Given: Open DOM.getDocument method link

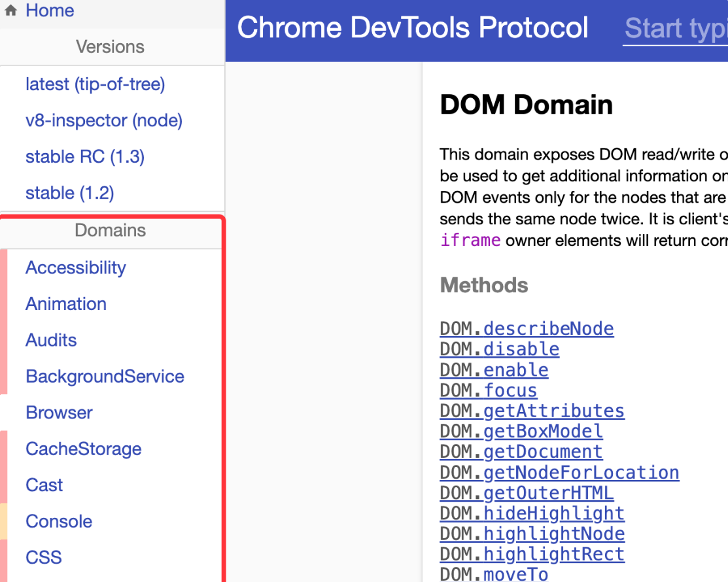Looking at the screenshot, I should coord(521,452).
